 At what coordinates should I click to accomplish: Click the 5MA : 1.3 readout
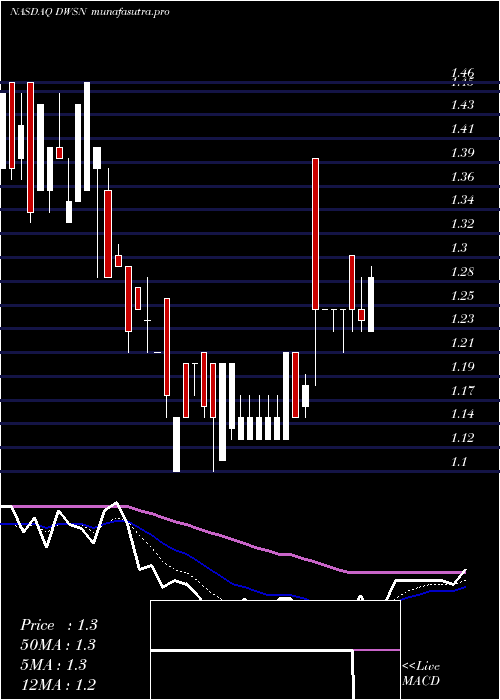(54, 665)
